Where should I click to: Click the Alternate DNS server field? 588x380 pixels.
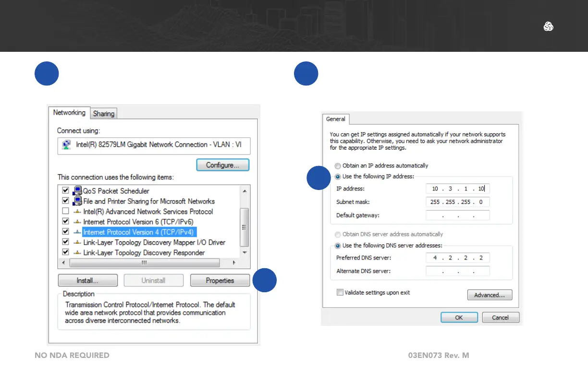(x=458, y=271)
